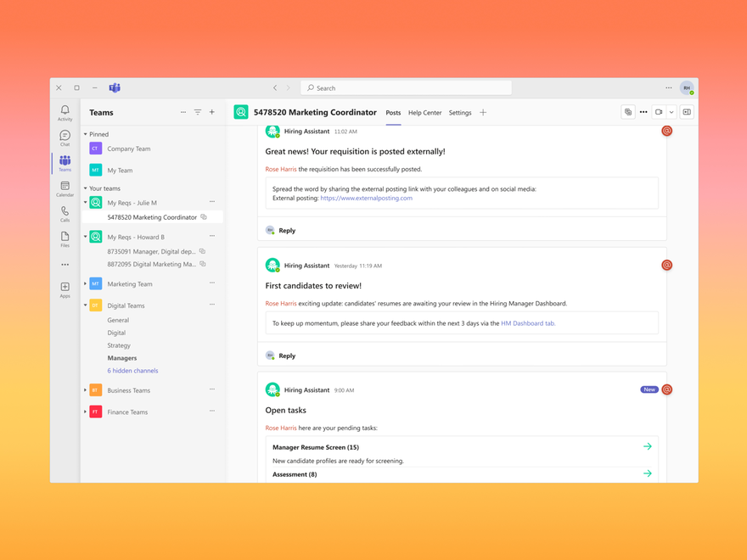Show the 6 hidden channels
This screenshot has width=747, height=560.
pyautogui.click(x=132, y=370)
